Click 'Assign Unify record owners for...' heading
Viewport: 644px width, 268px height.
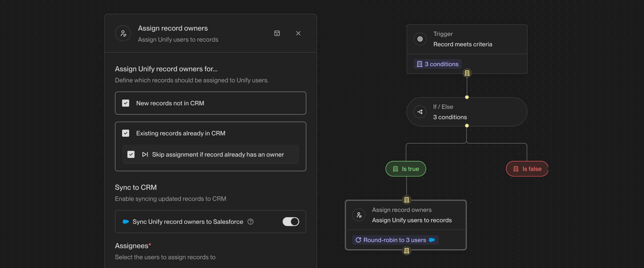tap(166, 69)
